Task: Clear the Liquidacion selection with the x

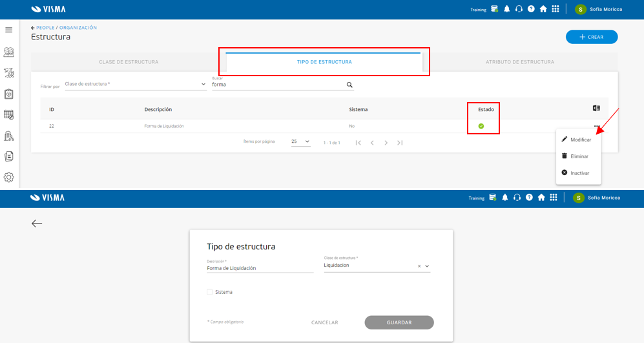Action: (x=419, y=266)
